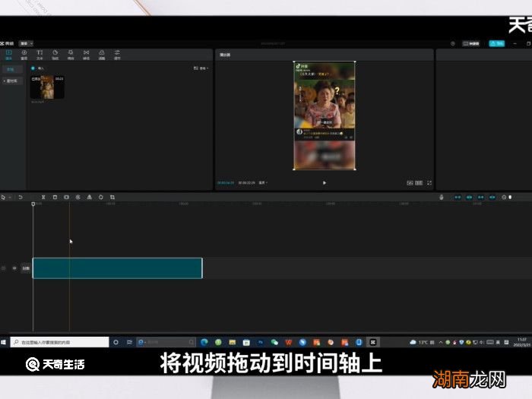Delete the selected clip
Image resolution: width=532 pixels, height=399 pixels.
click(55, 197)
